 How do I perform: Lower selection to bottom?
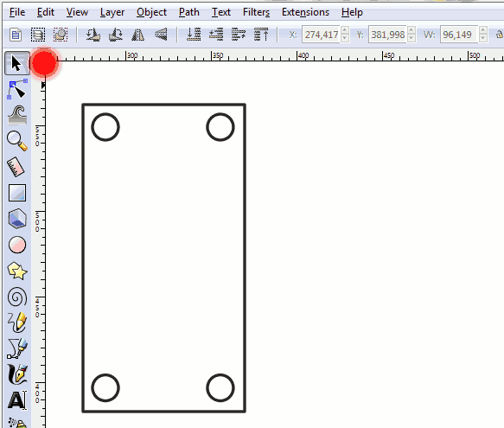(x=194, y=35)
